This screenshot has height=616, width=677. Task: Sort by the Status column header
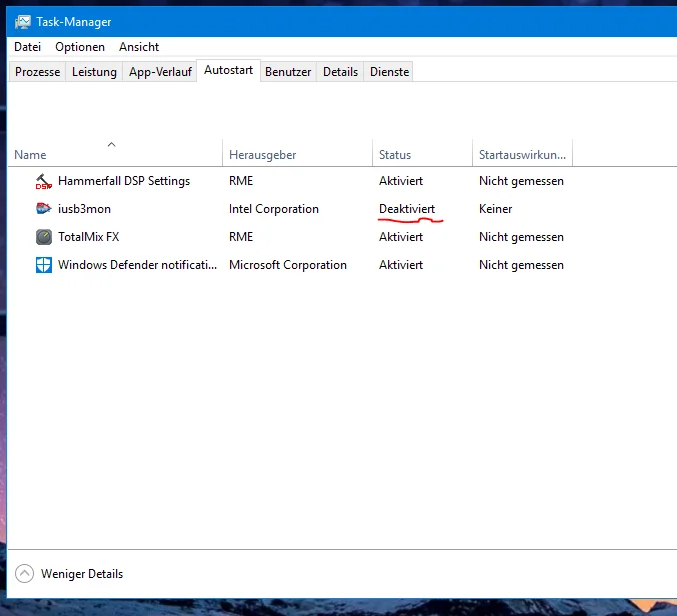[x=422, y=153]
